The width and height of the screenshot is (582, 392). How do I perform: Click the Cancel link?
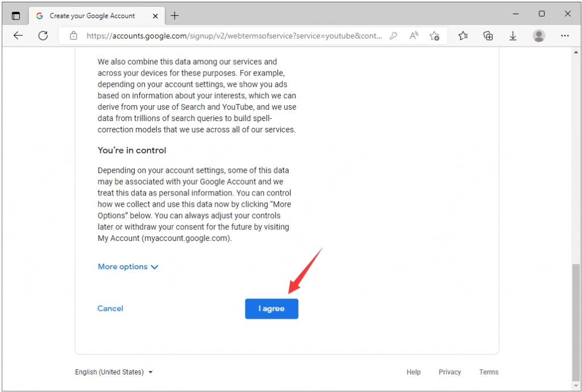110,308
